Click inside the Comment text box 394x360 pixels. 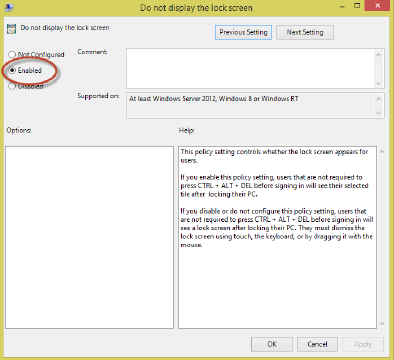(250, 68)
